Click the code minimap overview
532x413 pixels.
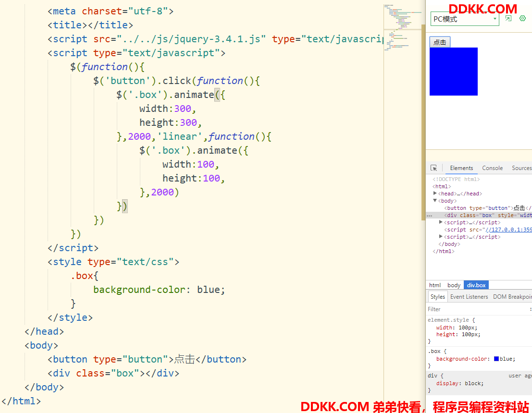(402, 27)
